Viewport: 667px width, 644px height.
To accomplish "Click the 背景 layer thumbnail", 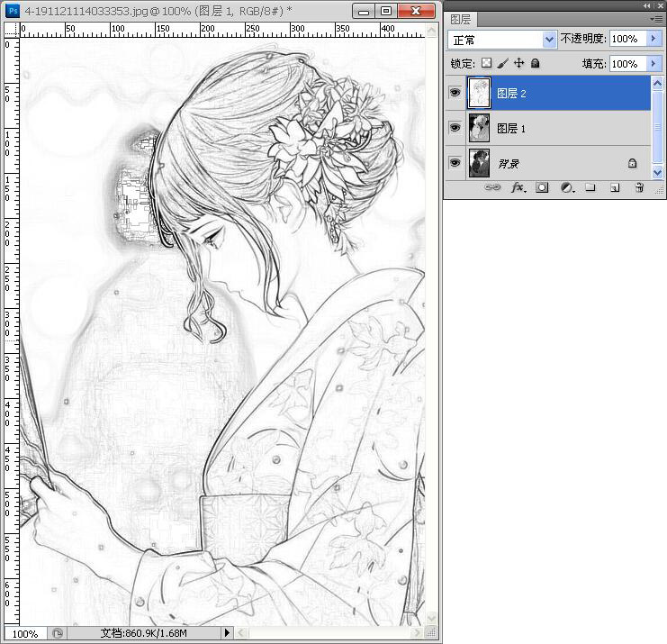I will (x=479, y=163).
